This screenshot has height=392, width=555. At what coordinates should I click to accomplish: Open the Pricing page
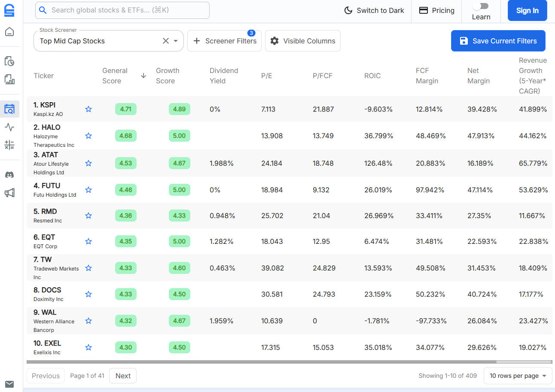pyautogui.click(x=436, y=10)
